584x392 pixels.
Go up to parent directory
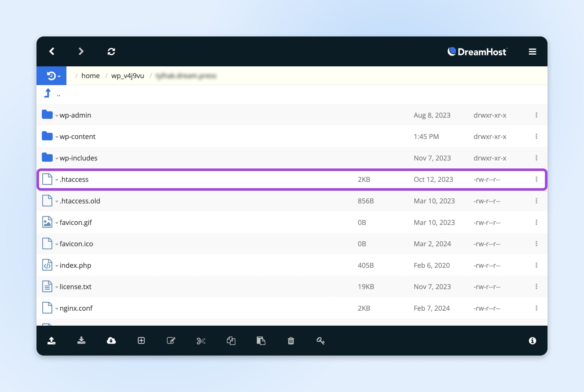(x=47, y=94)
